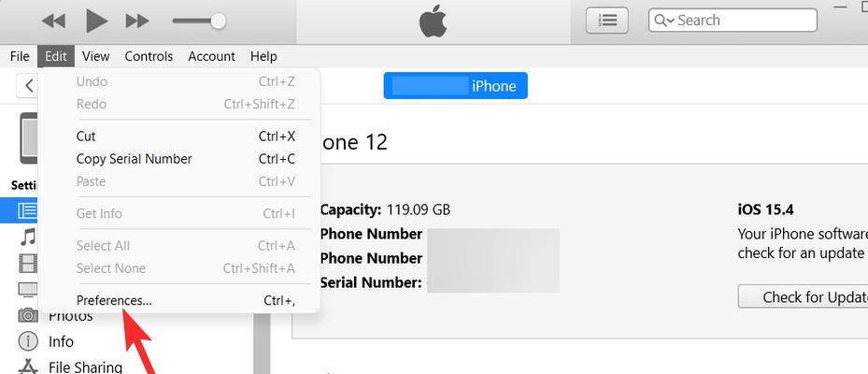
Task: Click the Music note sidebar icon
Action: coord(28,237)
